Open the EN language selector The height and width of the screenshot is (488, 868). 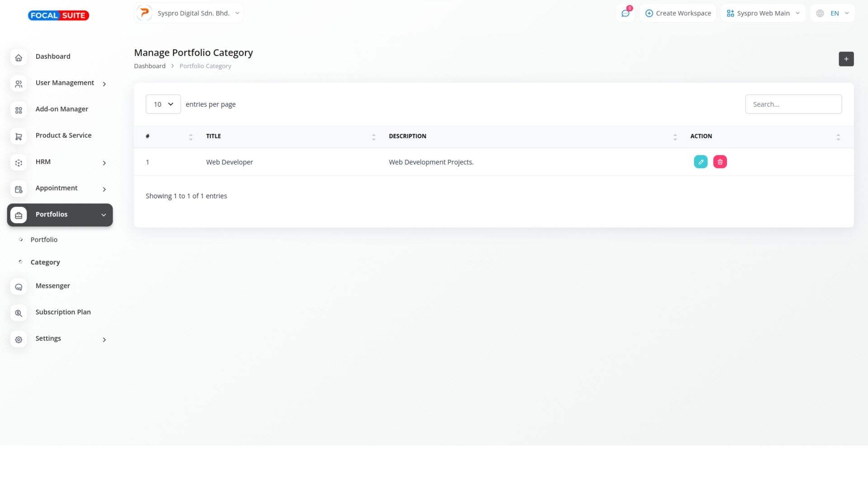[832, 14]
